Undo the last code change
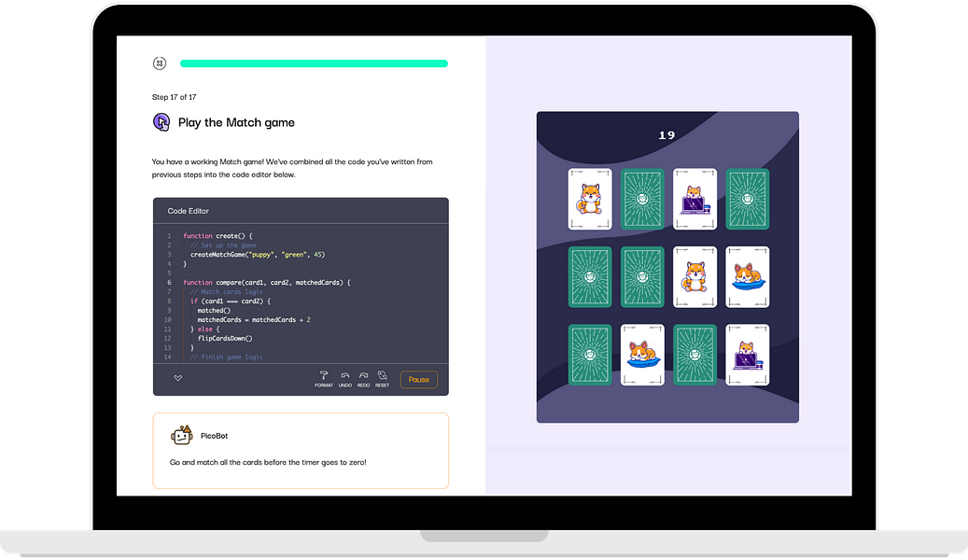The width and height of the screenshot is (968, 560). 345,378
